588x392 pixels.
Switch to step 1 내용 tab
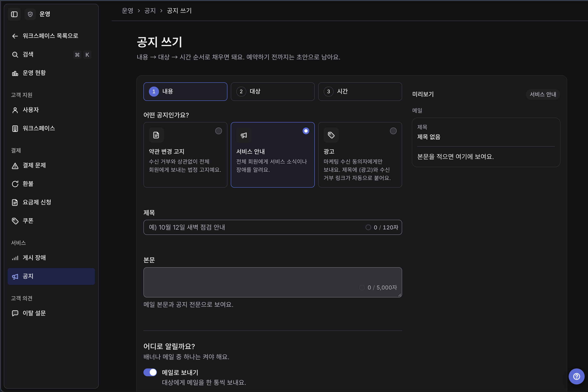click(x=185, y=92)
